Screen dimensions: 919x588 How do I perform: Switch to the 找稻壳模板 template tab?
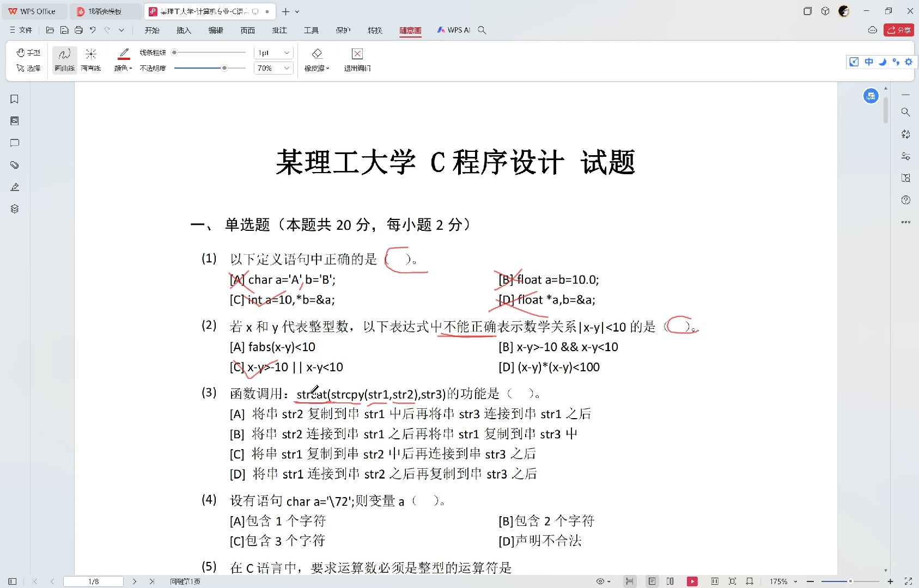point(105,11)
